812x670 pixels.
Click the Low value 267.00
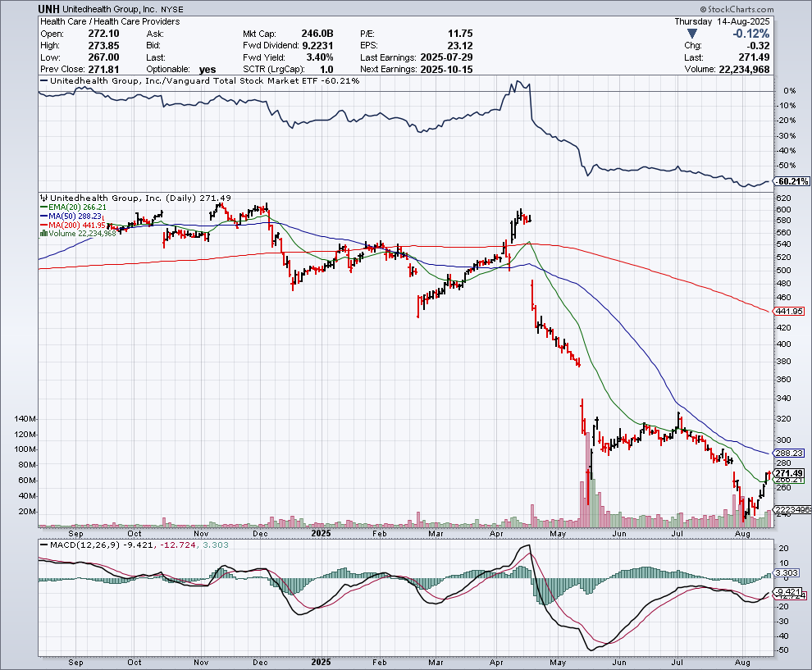(103, 57)
